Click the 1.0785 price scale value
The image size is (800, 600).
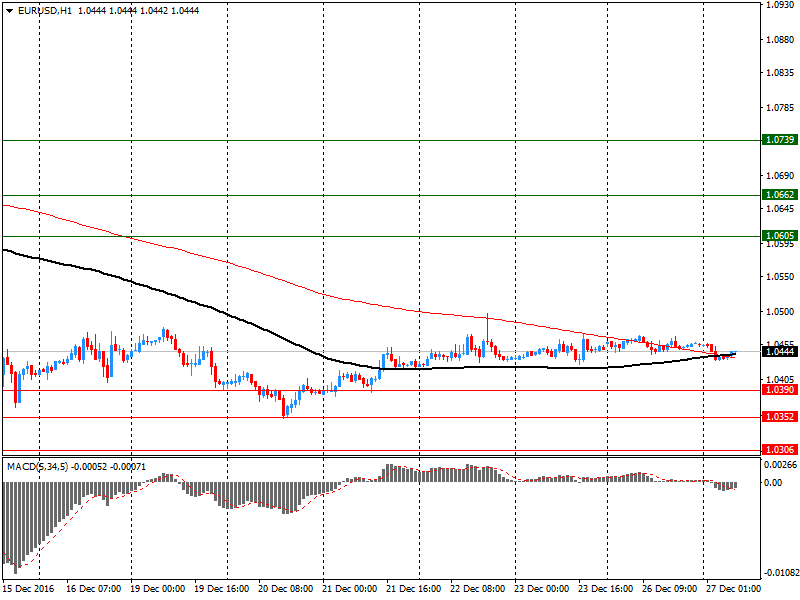(x=780, y=108)
